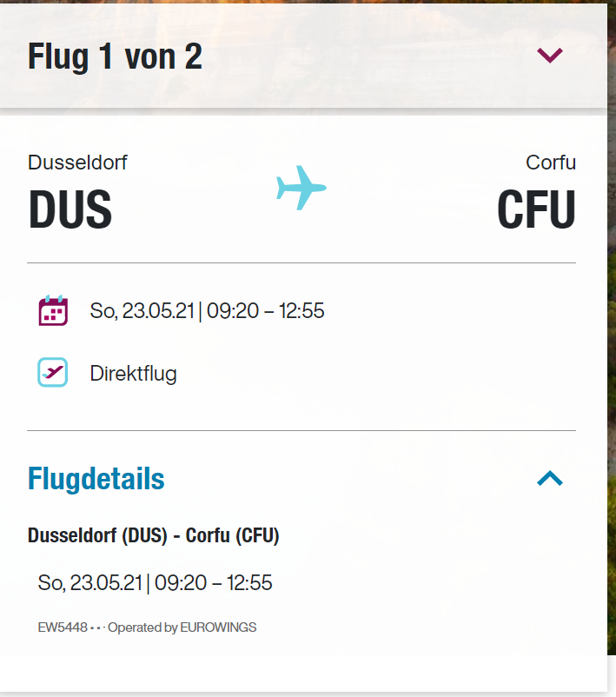The image size is (616, 697).
Task: Collapse the Flug 1 von 2 chevron
Action: point(550,56)
